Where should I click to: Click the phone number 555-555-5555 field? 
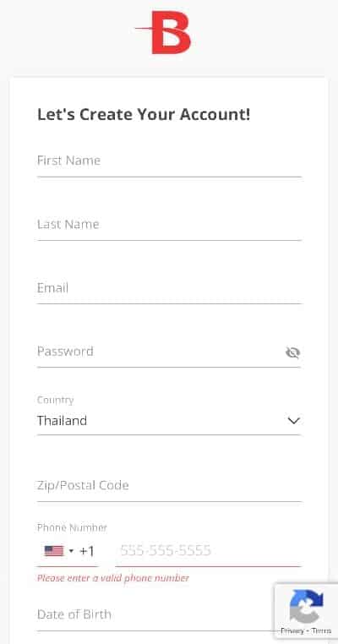[208, 551]
